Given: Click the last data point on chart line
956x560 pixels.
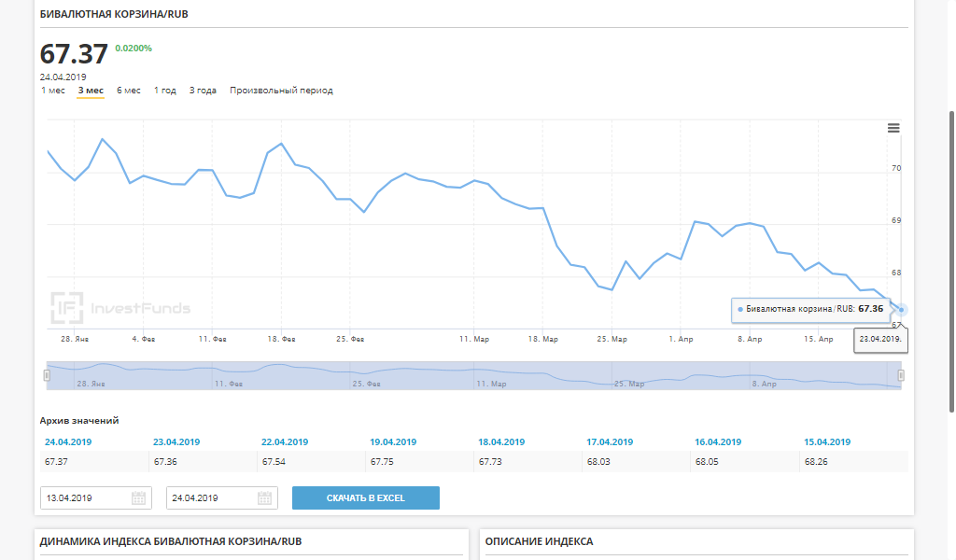Looking at the screenshot, I should (x=902, y=310).
